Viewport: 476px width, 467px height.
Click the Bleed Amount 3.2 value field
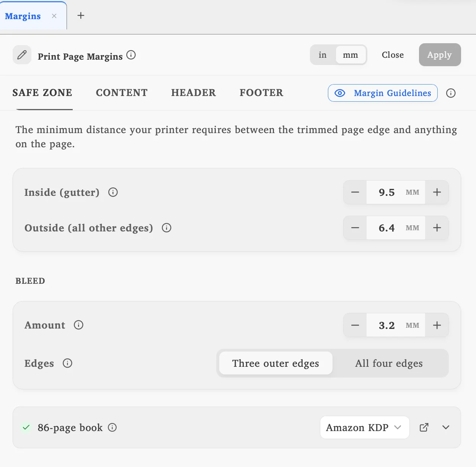pos(396,325)
